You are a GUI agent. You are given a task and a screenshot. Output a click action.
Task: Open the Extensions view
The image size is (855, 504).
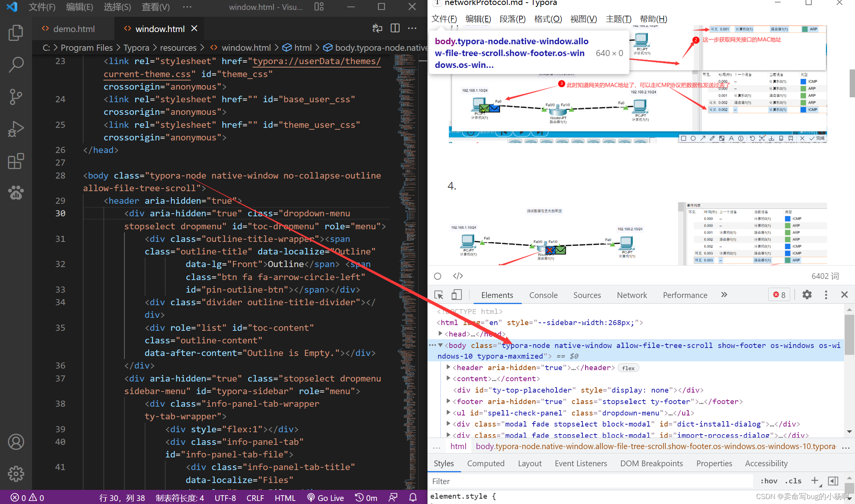tap(16, 161)
